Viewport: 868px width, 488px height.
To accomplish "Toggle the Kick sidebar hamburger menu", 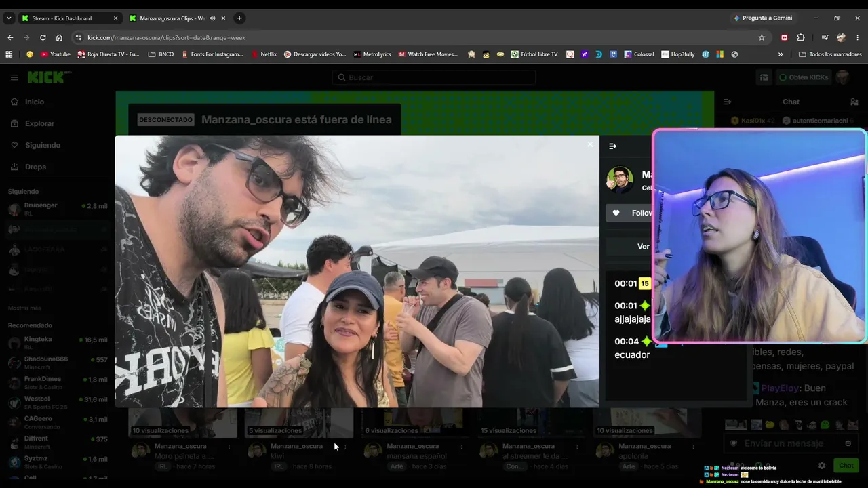I will point(14,77).
